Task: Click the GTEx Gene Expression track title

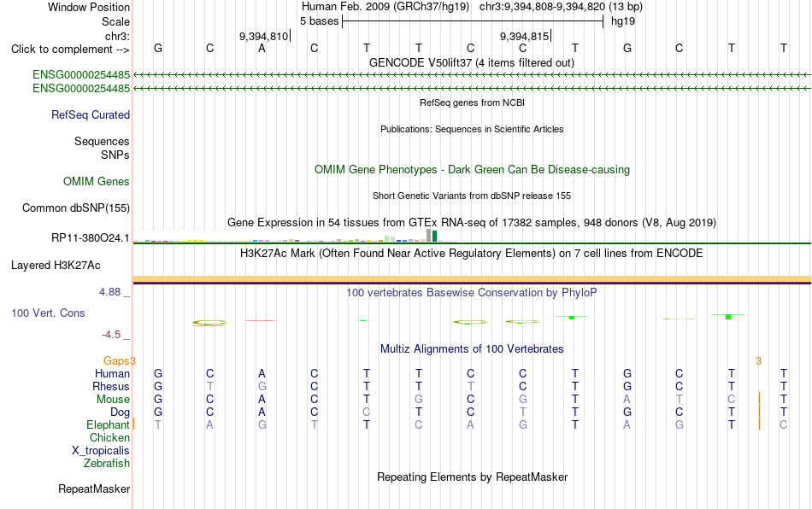Action: (472, 222)
